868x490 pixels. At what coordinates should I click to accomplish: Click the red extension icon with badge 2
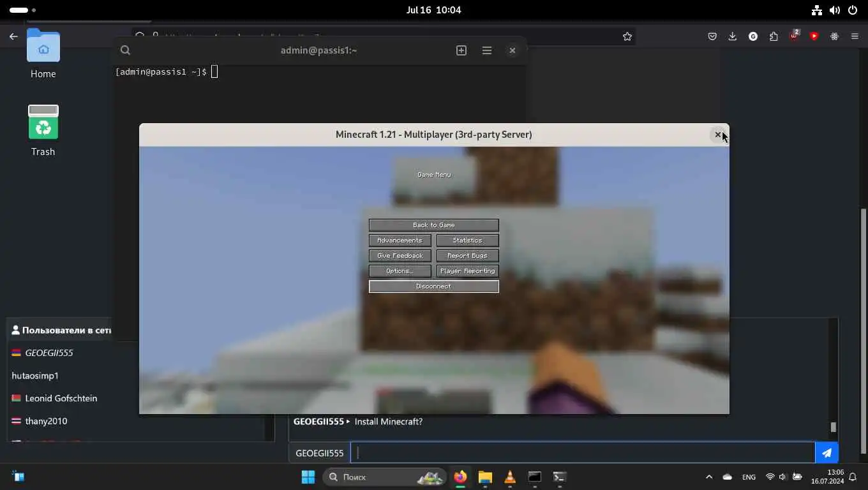tap(794, 36)
